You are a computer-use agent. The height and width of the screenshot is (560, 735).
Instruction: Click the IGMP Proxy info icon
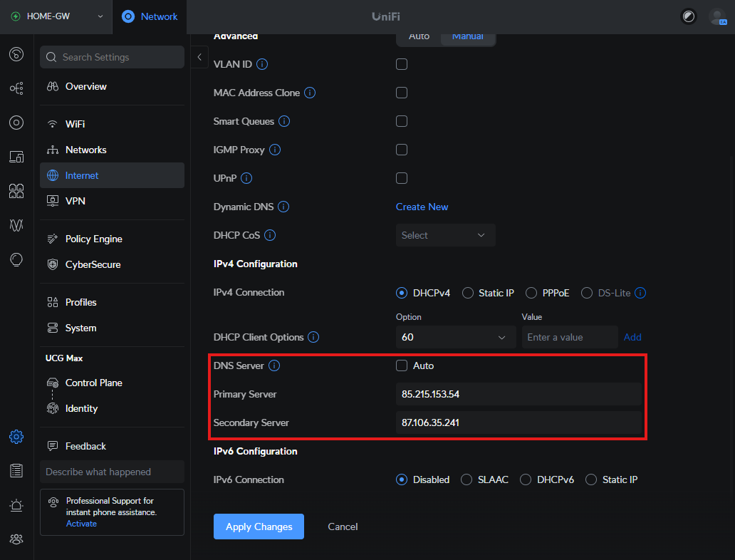coord(275,150)
